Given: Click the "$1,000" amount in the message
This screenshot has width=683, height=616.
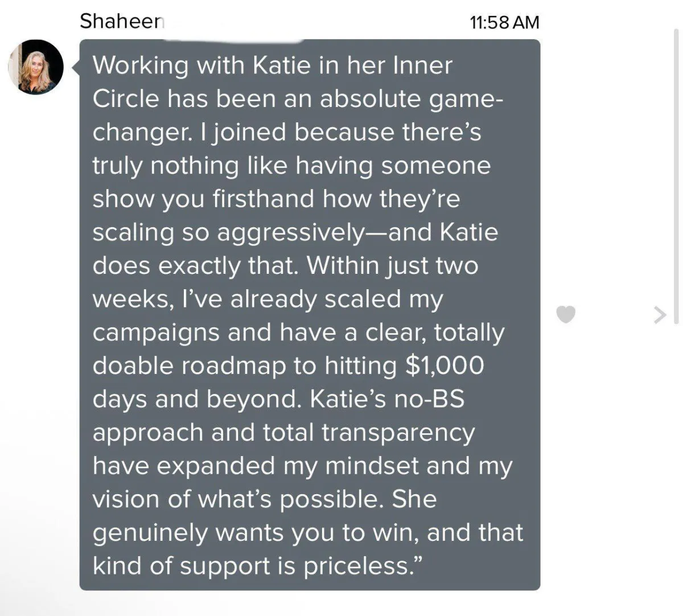Looking at the screenshot, I should 444,366.
